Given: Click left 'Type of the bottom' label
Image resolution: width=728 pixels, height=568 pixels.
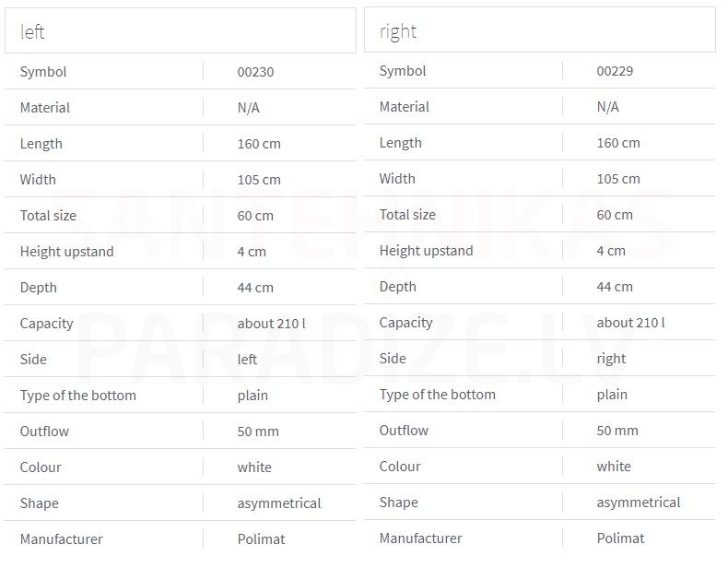Looking at the screenshot, I should click(x=78, y=396).
